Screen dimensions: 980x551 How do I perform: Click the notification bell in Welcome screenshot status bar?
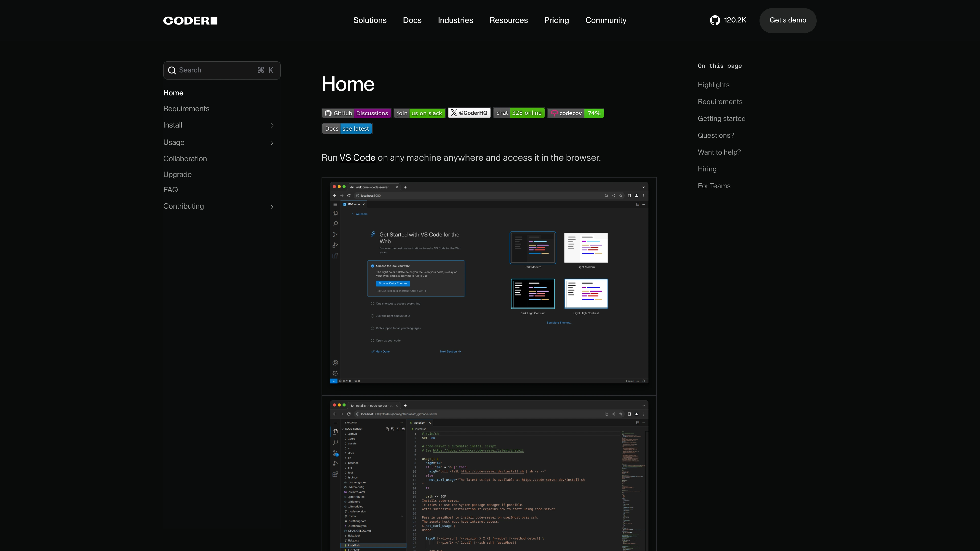click(x=644, y=381)
